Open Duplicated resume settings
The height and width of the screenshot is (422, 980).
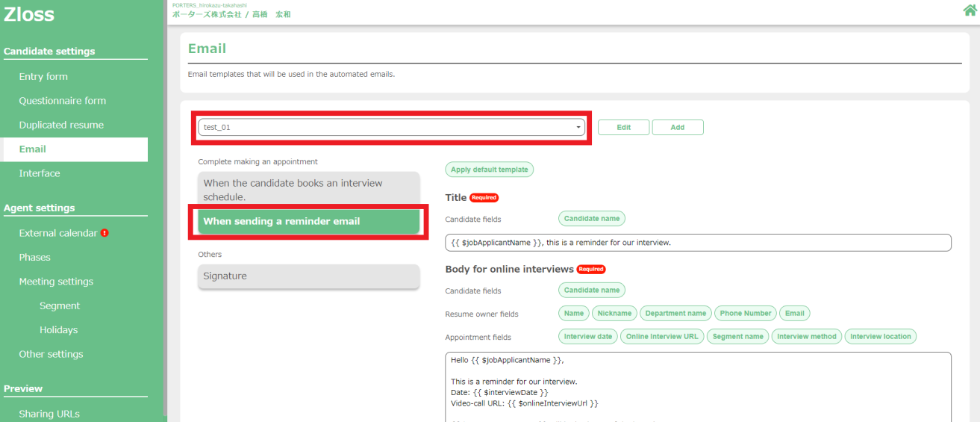pos(61,125)
